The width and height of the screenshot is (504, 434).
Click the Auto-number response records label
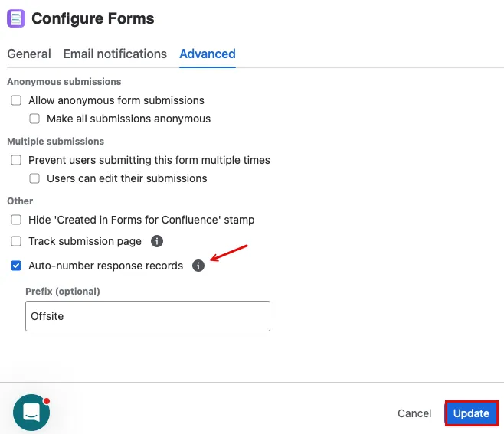[x=106, y=266]
